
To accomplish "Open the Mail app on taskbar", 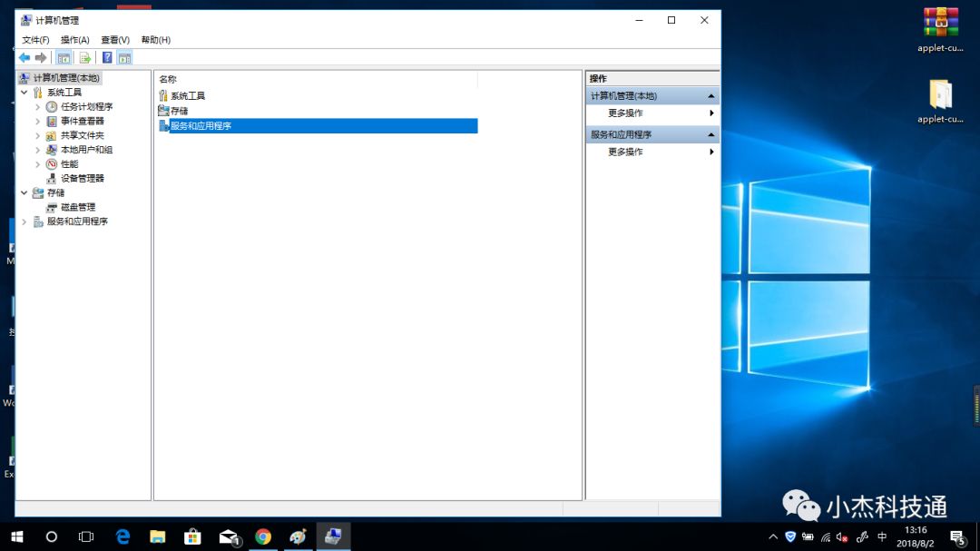I will (229, 536).
